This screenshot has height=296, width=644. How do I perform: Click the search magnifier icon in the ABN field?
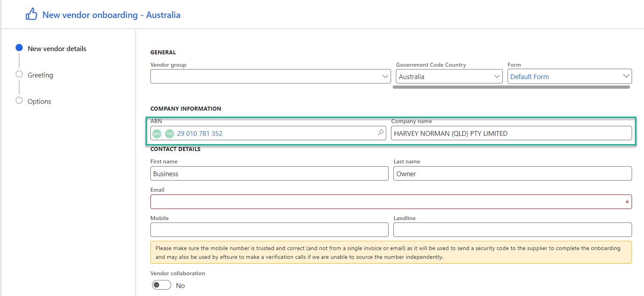381,133
